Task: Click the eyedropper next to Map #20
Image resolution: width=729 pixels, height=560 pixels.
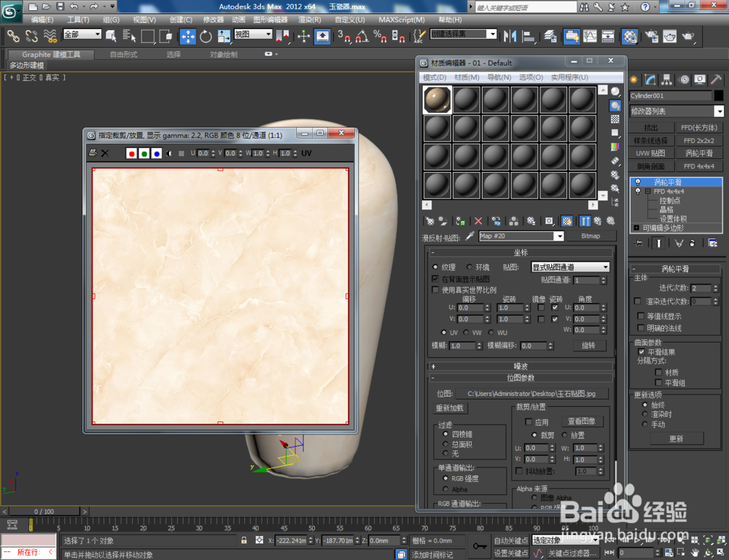Action: (470, 236)
